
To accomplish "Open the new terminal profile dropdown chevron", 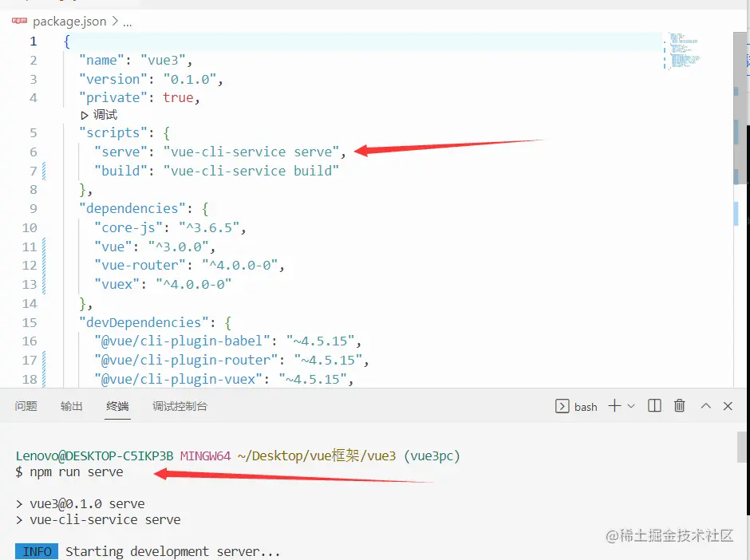I will pyautogui.click(x=631, y=406).
